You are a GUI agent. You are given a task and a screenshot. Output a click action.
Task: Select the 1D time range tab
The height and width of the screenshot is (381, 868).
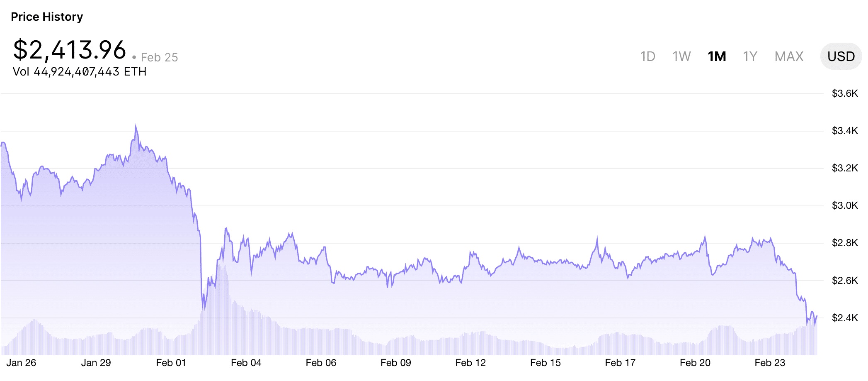647,56
